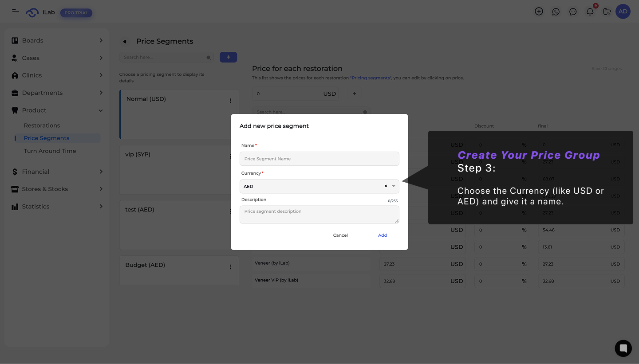Click the Add button in dialog
Image resolution: width=639 pixels, height=364 pixels.
click(383, 235)
